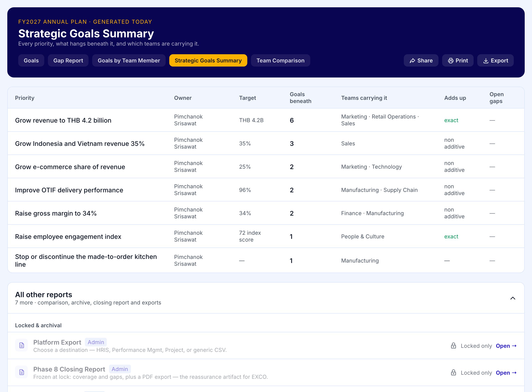
Task: Click 'Grow e-commerce share of revenue' priority
Action: [x=70, y=167]
